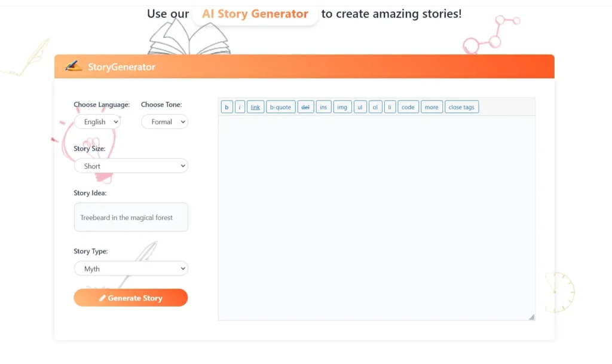Insert an image using the img button
The width and height of the screenshot is (612, 364).
(342, 106)
